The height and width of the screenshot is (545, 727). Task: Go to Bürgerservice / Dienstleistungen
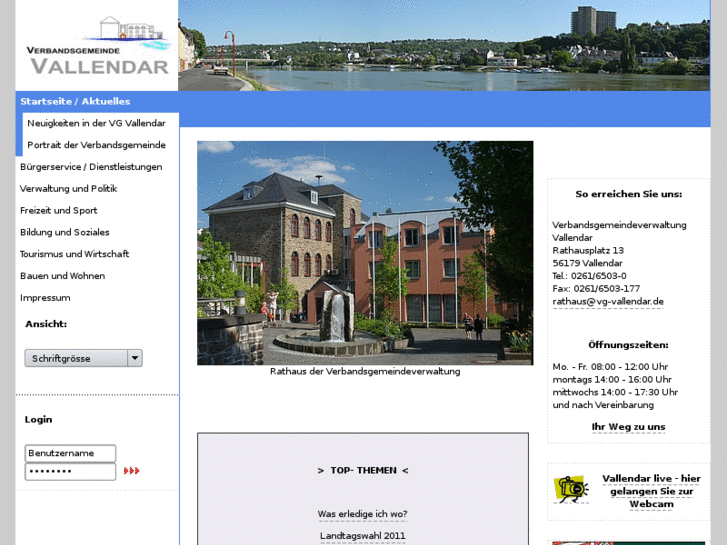(91, 167)
